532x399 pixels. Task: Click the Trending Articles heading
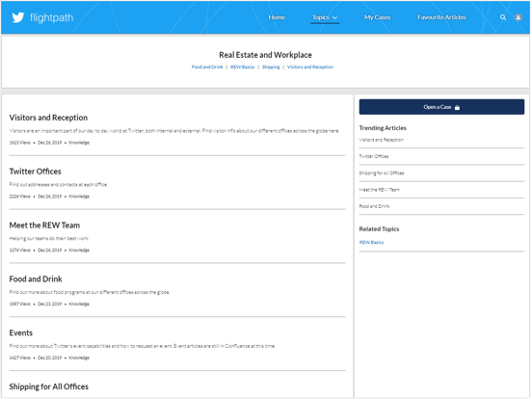pyautogui.click(x=383, y=128)
